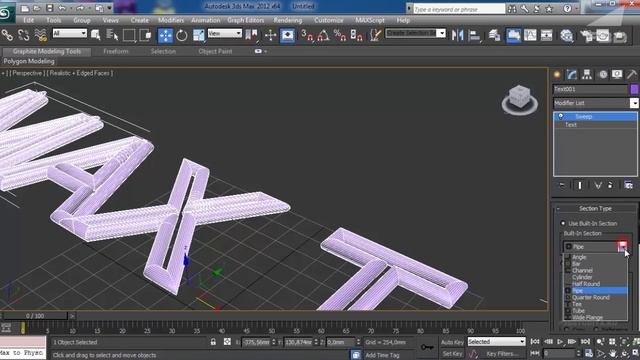Click the 0 / 100 time slider

(x=35, y=316)
